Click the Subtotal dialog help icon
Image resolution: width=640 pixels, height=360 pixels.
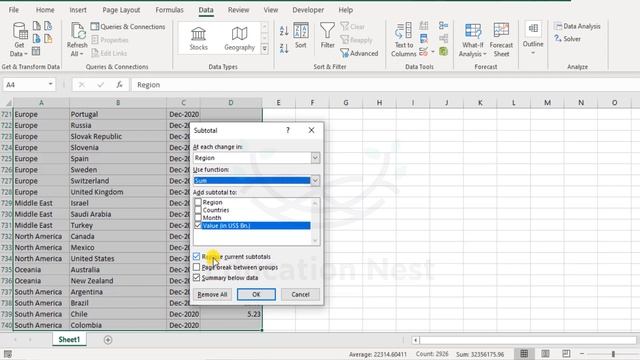coord(288,130)
